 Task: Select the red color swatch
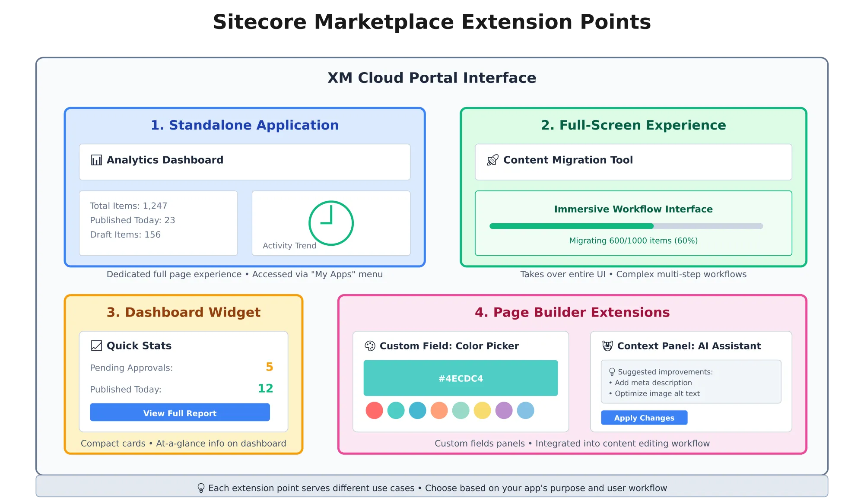(x=374, y=410)
